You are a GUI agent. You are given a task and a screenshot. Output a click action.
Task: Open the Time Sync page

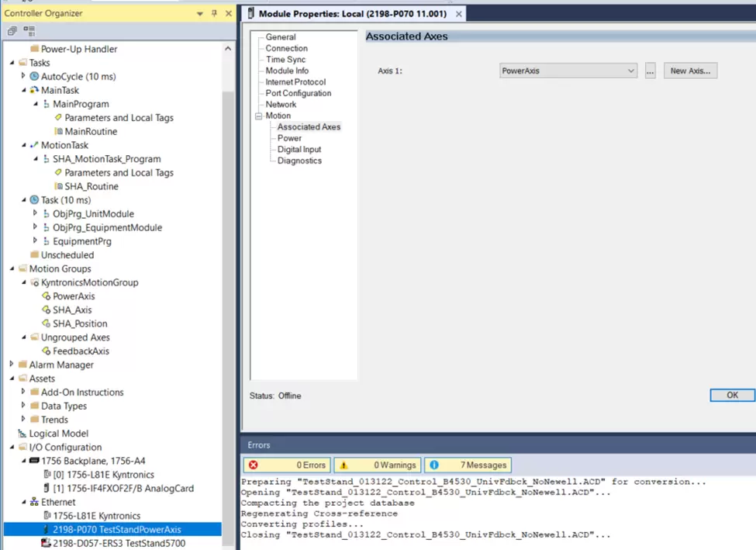[x=285, y=59]
